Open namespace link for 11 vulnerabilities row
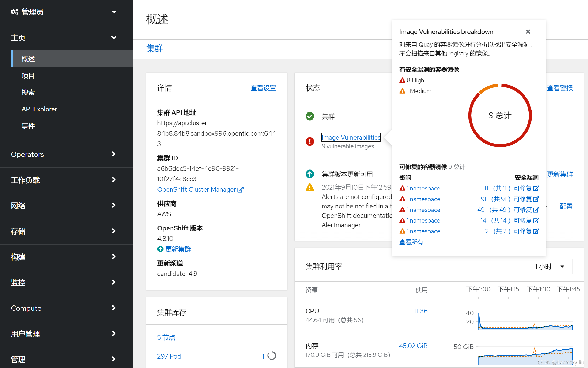Image resolution: width=588 pixels, height=368 pixels. tap(423, 188)
